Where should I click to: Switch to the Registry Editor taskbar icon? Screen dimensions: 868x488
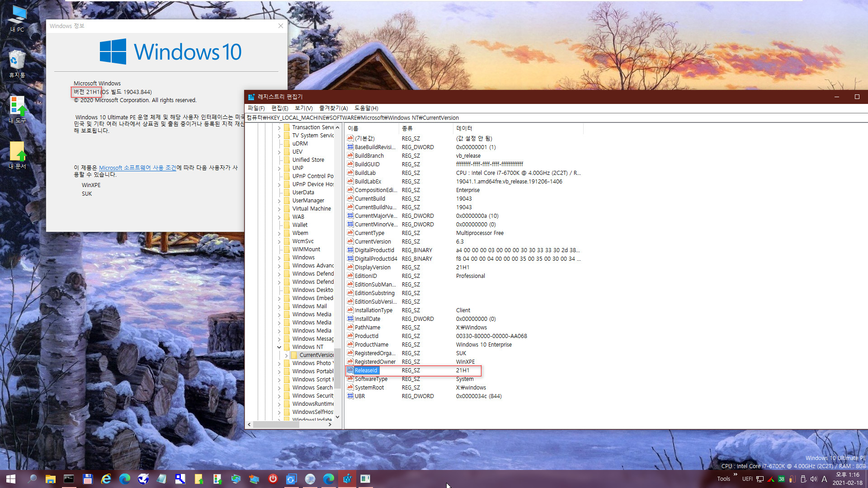click(x=347, y=479)
